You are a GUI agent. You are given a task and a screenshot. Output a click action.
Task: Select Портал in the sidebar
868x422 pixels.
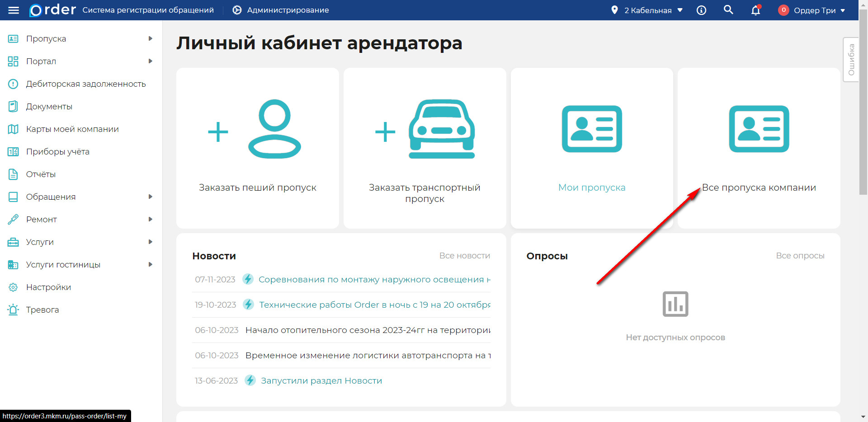(41, 61)
